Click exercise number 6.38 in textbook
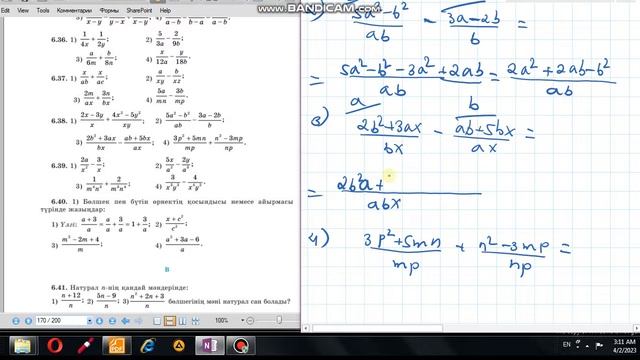640x360 pixels. tap(59, 121)
